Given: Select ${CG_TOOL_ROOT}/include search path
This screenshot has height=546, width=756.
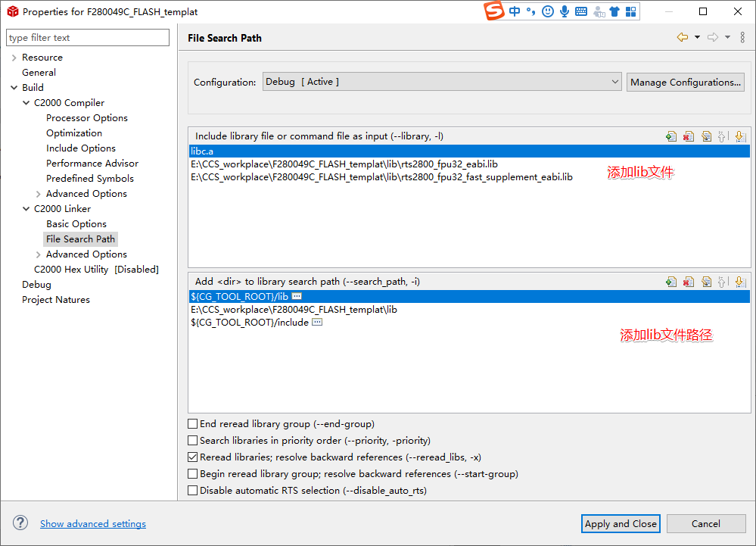Looking at the screenshot, I should click(x=470, y=322).
